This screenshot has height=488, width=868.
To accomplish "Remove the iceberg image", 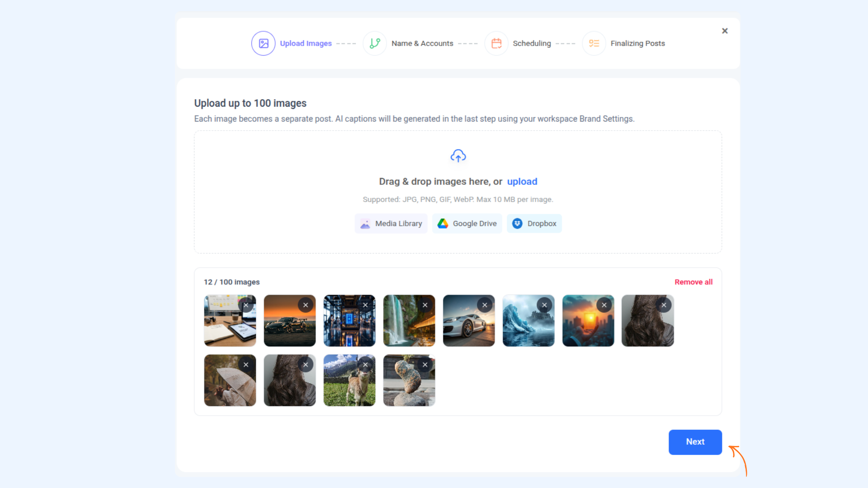I will pos(544,305).
